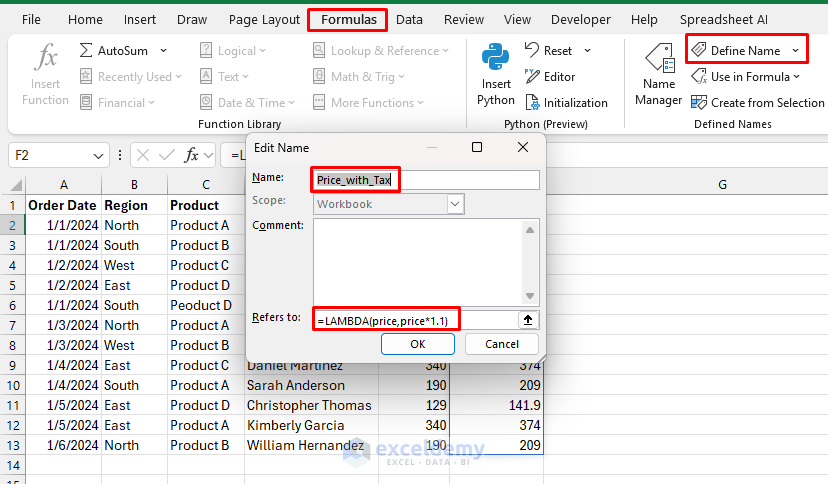Cancel the Edit Name dialog
Image resolution: width=828 pixels, height=484 pixels.
501,344
